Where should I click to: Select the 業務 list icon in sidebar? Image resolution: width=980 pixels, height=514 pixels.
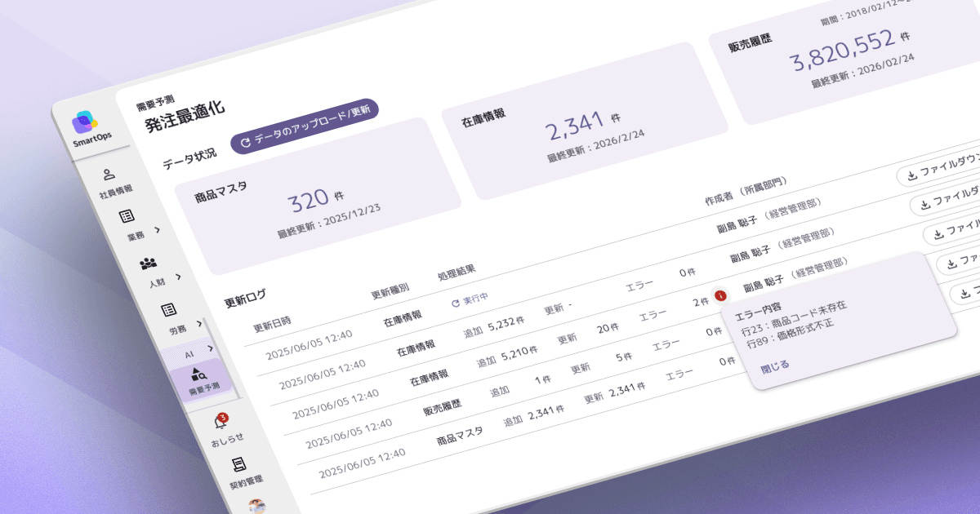(127, 216)
